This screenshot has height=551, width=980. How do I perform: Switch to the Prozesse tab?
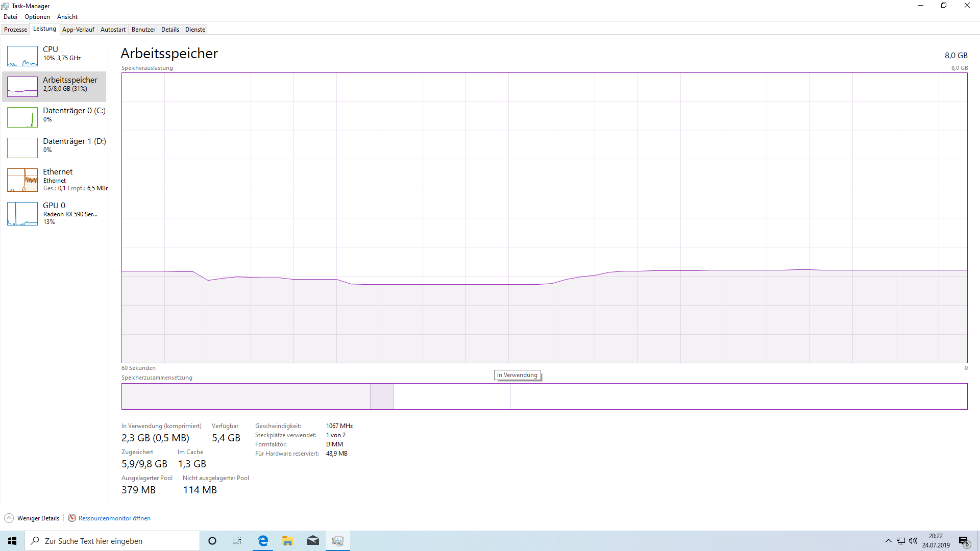(x=15, y=30)
